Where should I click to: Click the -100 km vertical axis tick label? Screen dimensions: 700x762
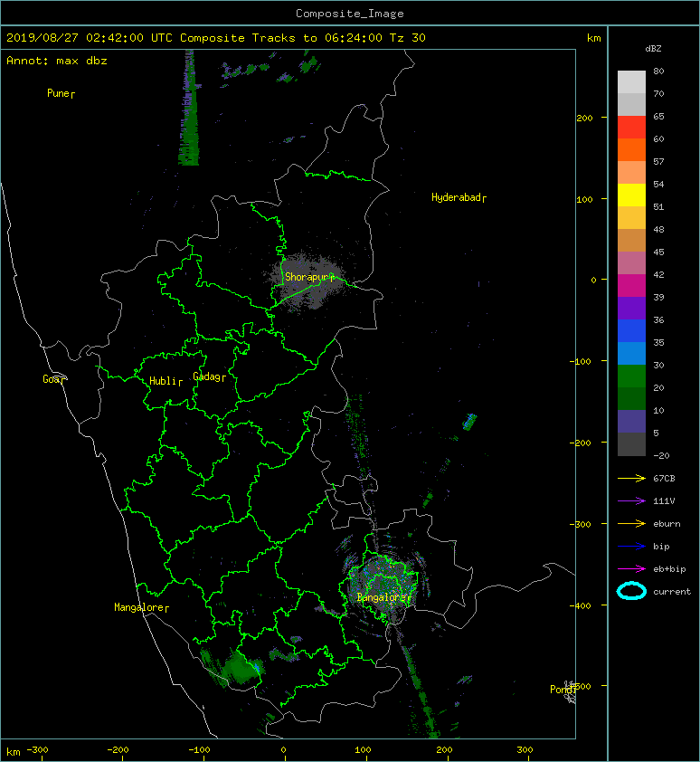click(580, 362)
